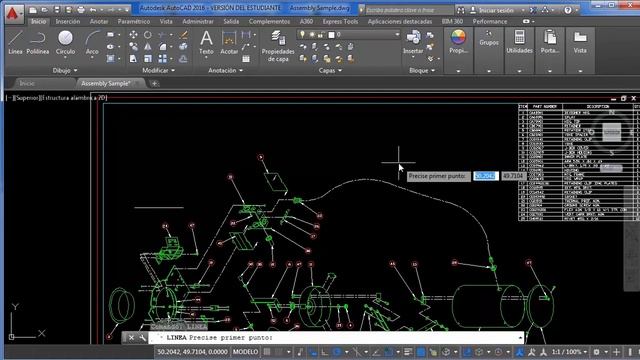Viewport: 640px width, 360px height.
Task: Click the Estructura alámbrica 2D visual style
Action: (74, 98)
